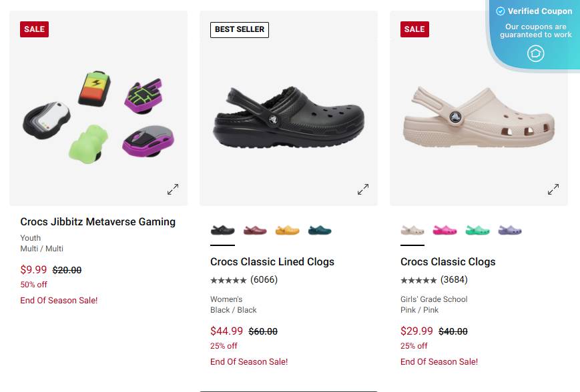Click the circular logo in the coupon banner

pos(535,53)
